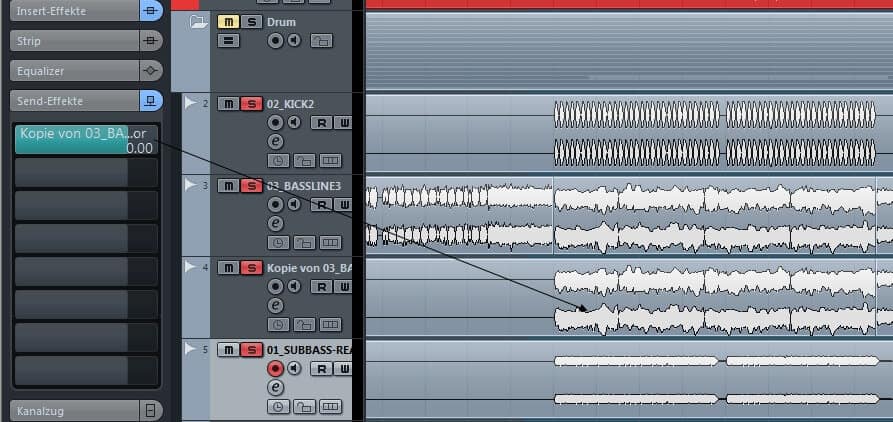Open channel settings (e) for Kopie von 03_BA
This screenshot has height=422, width=893.
click(276, 306)
